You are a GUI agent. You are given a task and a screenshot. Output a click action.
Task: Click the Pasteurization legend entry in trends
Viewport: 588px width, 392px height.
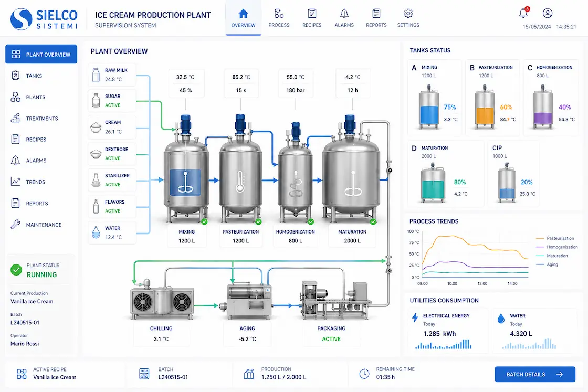click(555, 238)
